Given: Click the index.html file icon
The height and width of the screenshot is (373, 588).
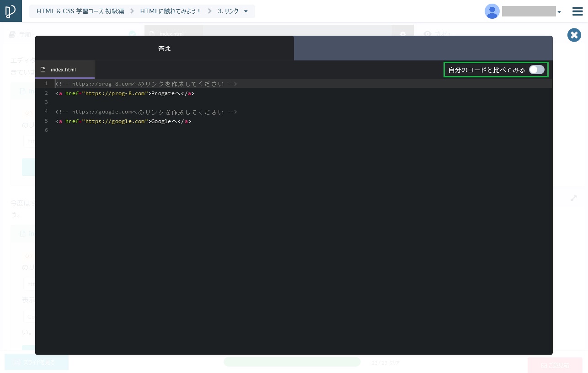Looking at the screenshot, I should (43, 70).
